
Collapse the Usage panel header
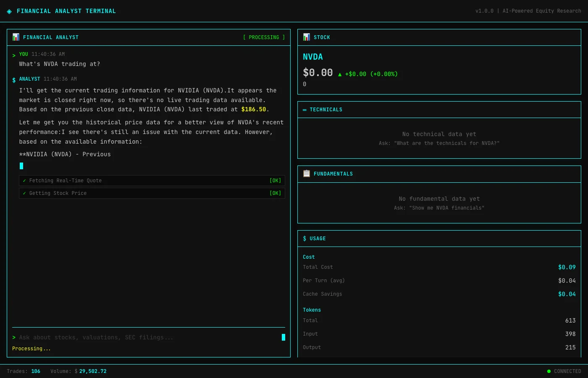[x=439, y=239]
